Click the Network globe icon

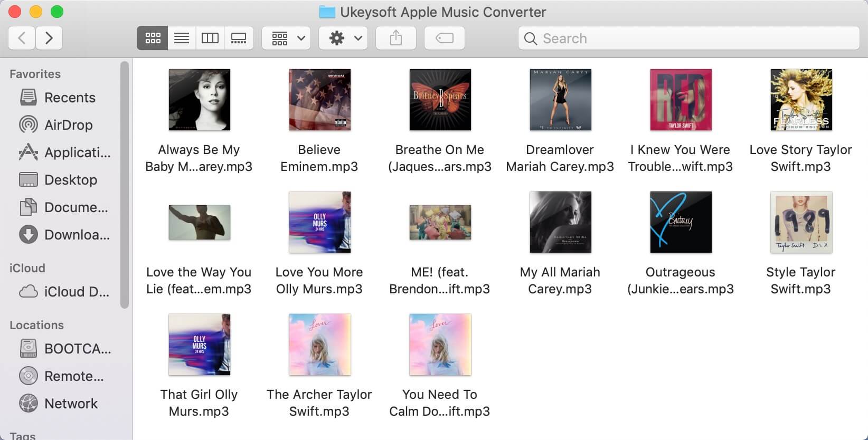29,403
